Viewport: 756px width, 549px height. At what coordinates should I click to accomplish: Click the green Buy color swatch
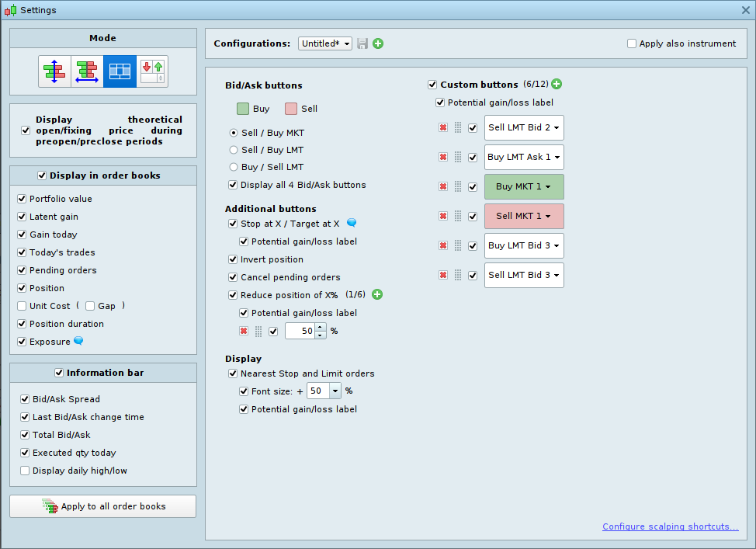coord(243,109)
